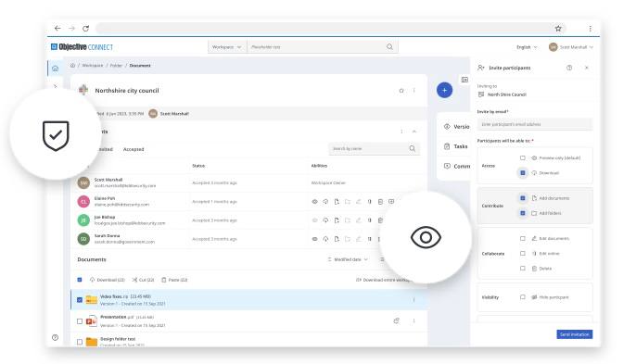Viewport: 636px width, 364px height.
Task: Check the Design folder checkbox
Action: [80, 342]
